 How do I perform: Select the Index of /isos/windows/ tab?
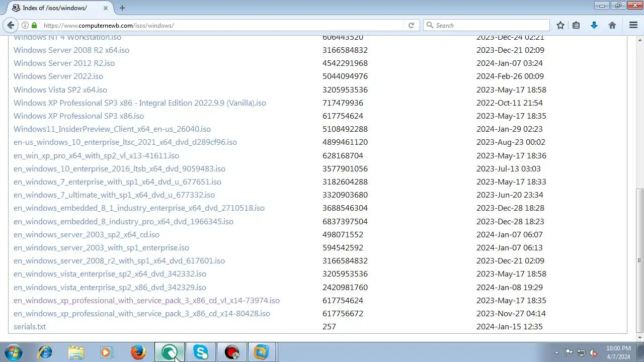pyautogui.click(x=60, y=8)
